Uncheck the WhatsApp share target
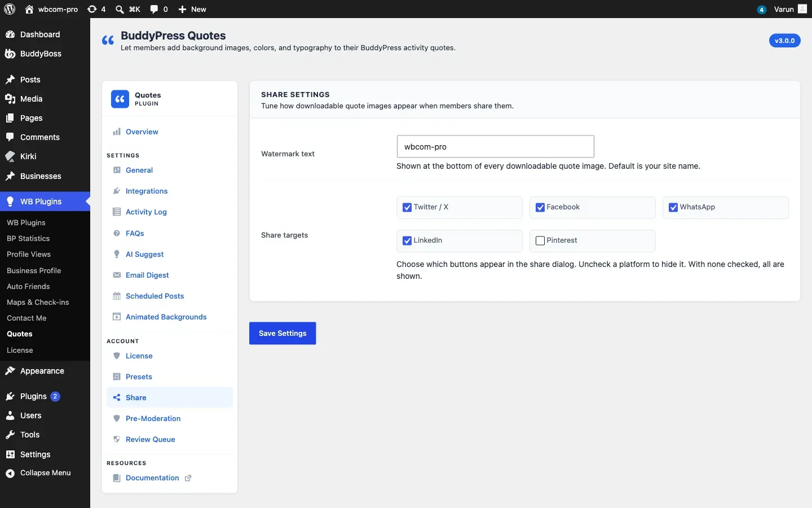This screenshot has width=812, height=508. pos(673,207)
